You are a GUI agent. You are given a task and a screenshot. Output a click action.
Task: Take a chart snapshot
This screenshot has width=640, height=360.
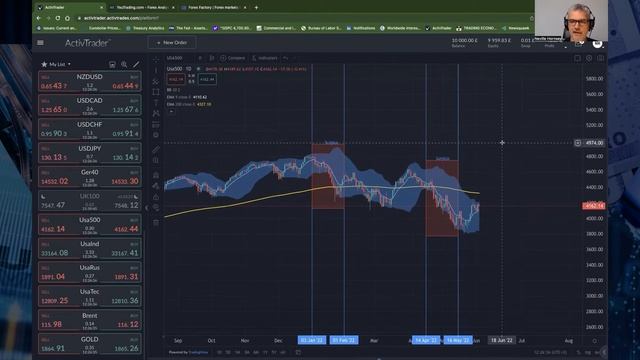pos(600,58)
